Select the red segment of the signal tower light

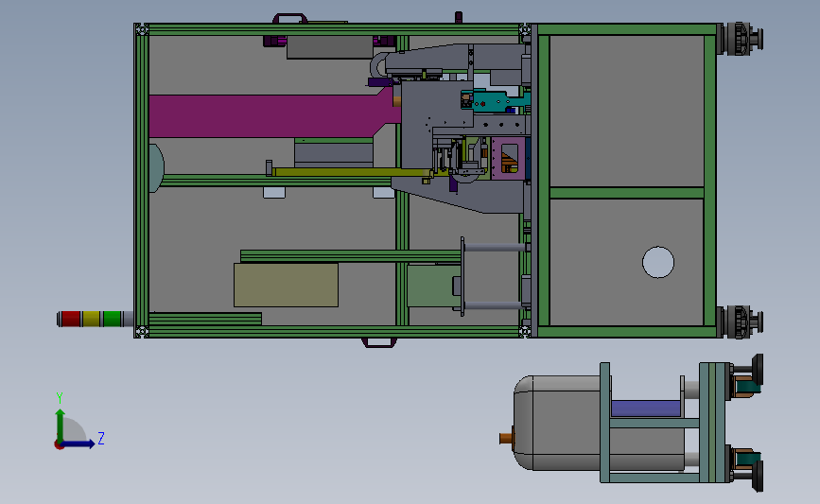[71, 319]
